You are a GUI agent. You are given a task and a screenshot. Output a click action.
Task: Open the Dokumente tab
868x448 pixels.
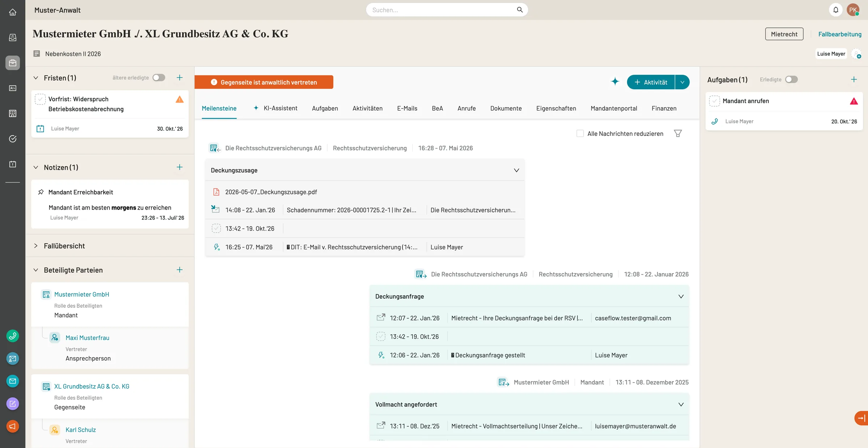(x=506, y=108)
